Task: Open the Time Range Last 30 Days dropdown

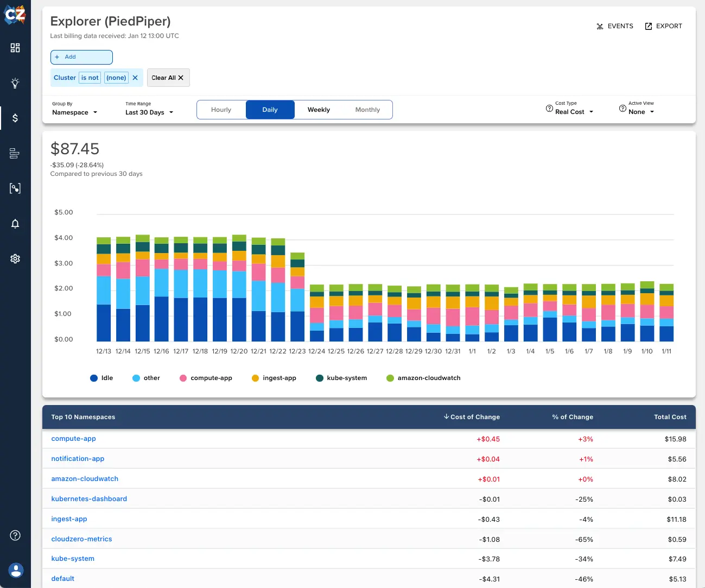Action: tap(148, 112)
